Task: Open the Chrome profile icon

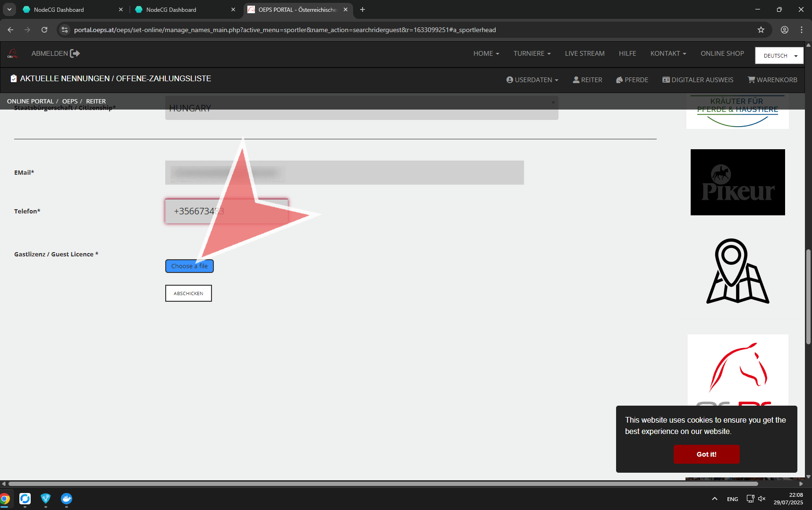Action: click(x=784, y=30)
